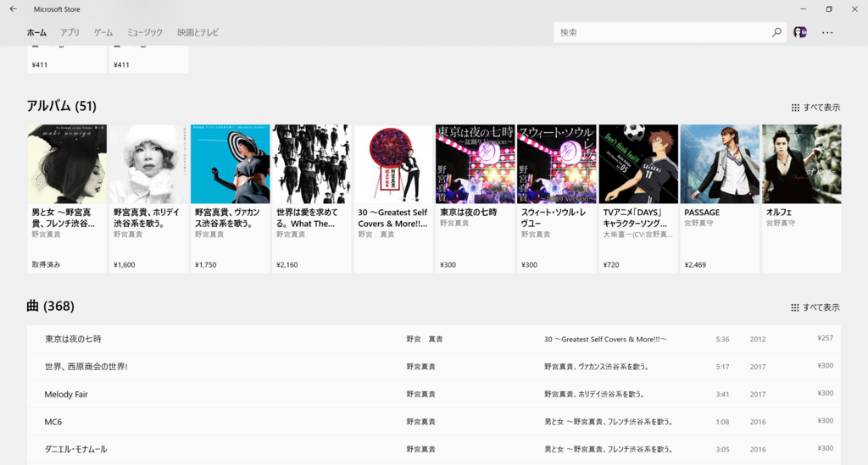Image resolution: width=868 pixels, height=465 pixels.
Task: Click the ¥1,750 album price
Action: point(206,265)
